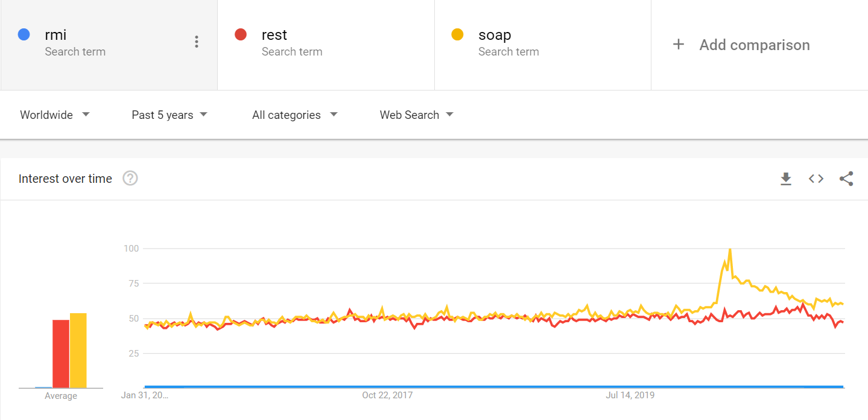
Task: Open the embed code icon
Action: click(x=816, y=179)
